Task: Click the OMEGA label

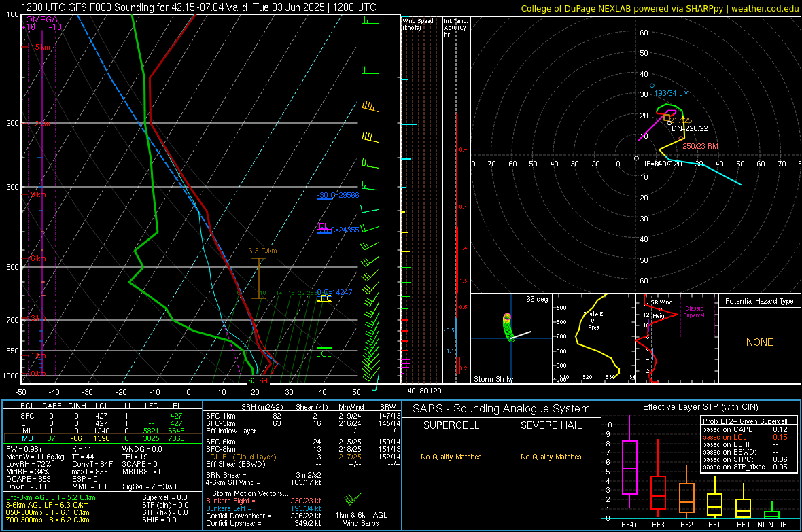Action: (42, 20)
